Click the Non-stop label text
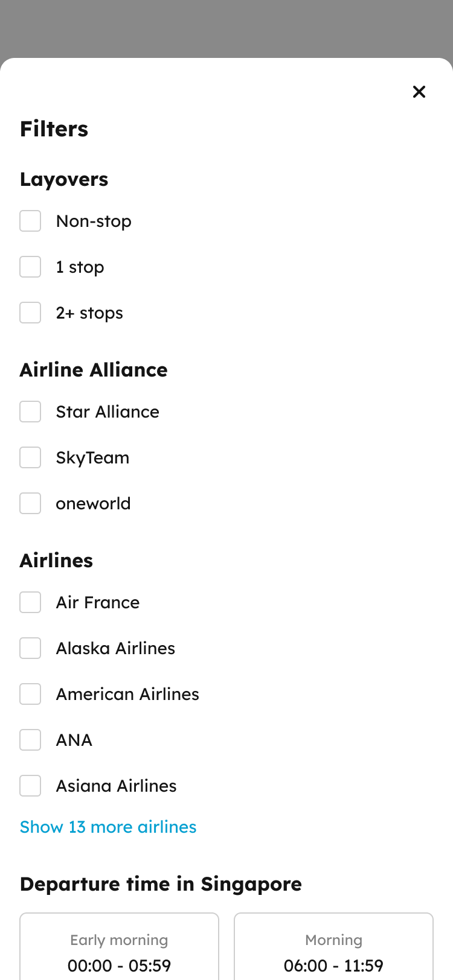The height and width of the screenshot is (980, 453). pos(94,221)
